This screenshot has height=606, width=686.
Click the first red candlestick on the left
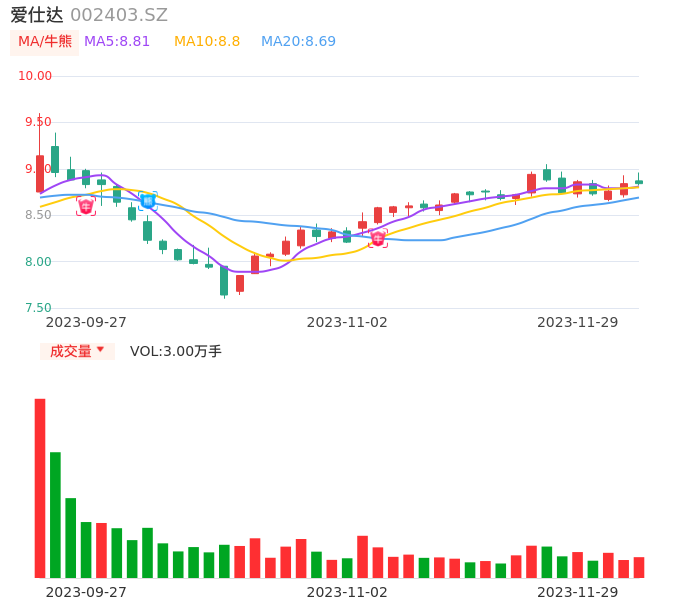coord(40,173)
